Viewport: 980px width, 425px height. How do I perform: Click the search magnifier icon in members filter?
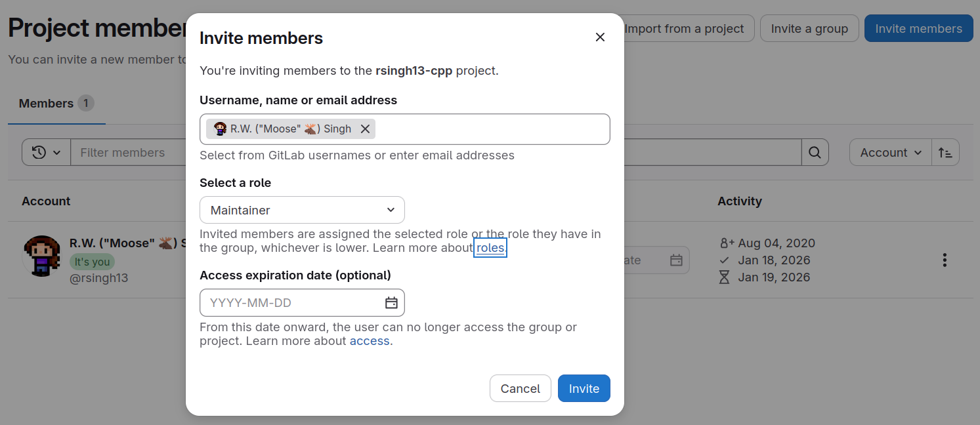point(815,153)
